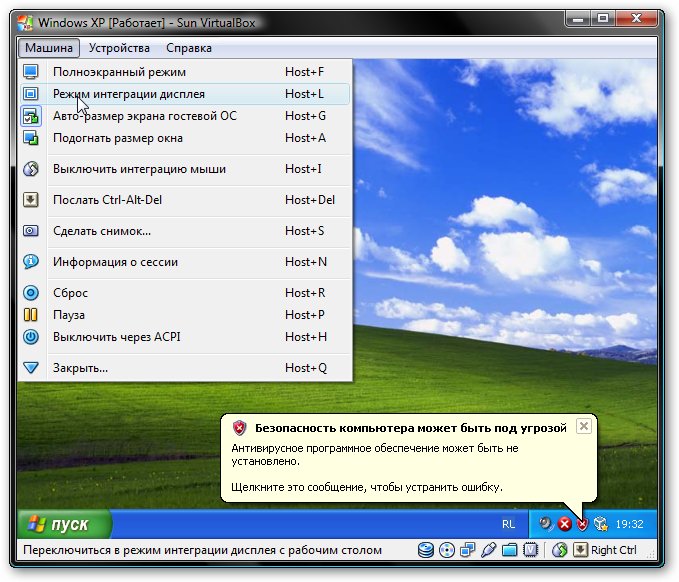Select Полноэкранный режим menu entry

(185, 72)
